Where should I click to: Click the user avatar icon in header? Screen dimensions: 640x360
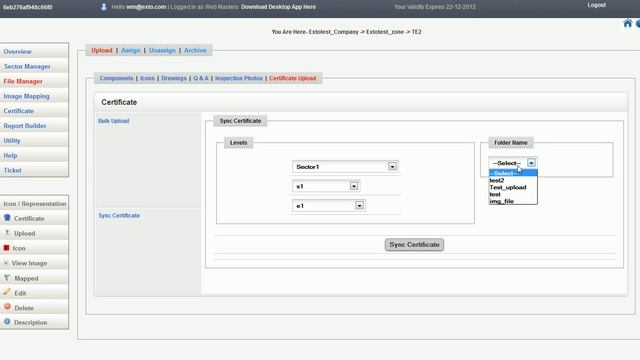click(x=104, y=7)
